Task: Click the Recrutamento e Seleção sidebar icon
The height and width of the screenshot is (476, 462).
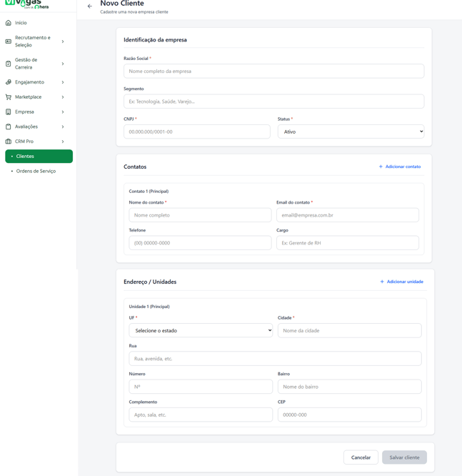Action: click(9, 41)
